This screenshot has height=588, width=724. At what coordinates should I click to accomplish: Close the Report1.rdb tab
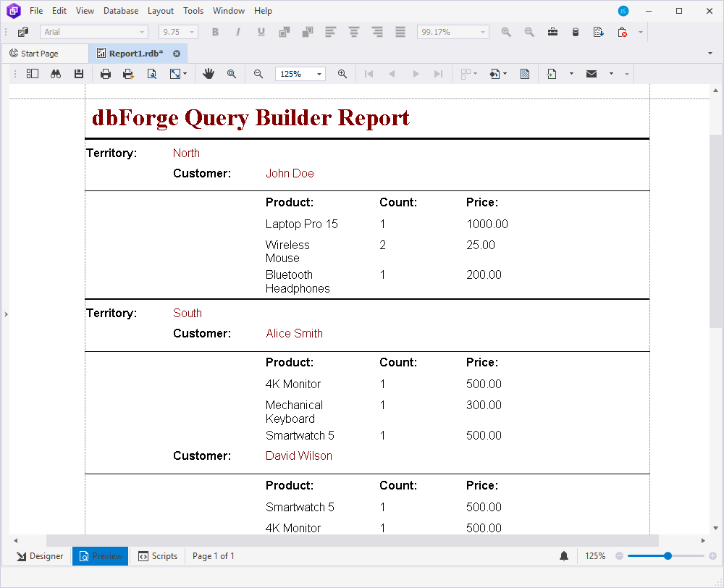click(177, 54)
